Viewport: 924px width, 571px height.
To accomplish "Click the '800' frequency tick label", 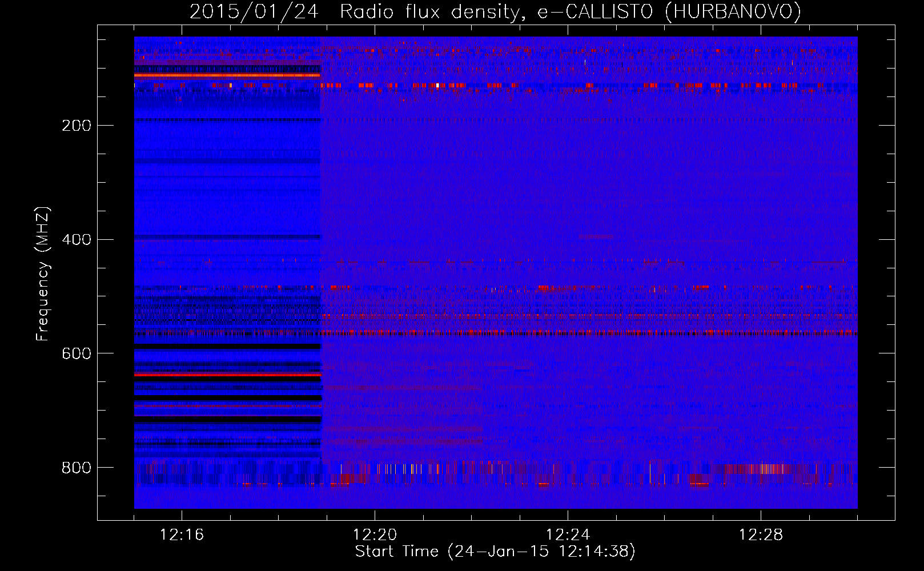I will pyautogui.click(x=77, y=468).
